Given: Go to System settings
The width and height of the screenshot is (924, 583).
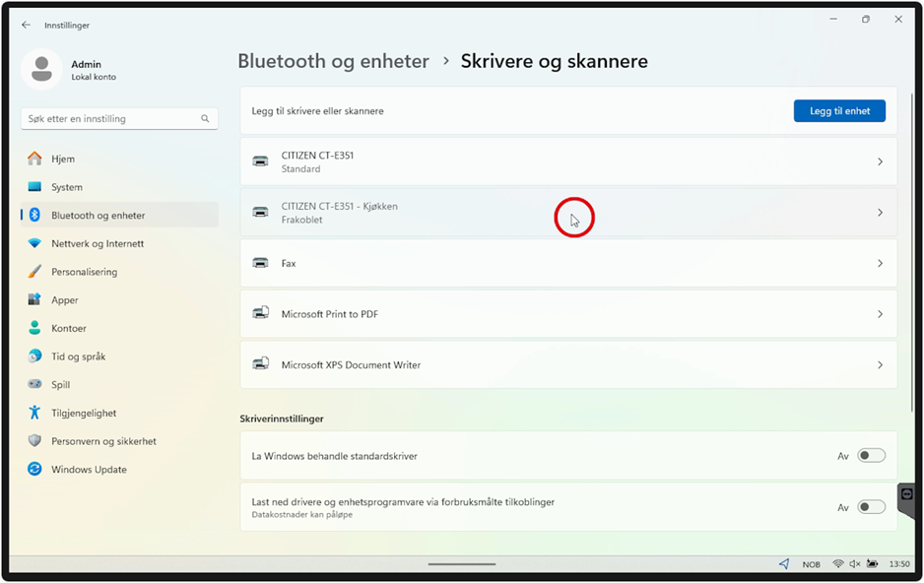Looking at the screenshot, I should (x=119, y=187).
